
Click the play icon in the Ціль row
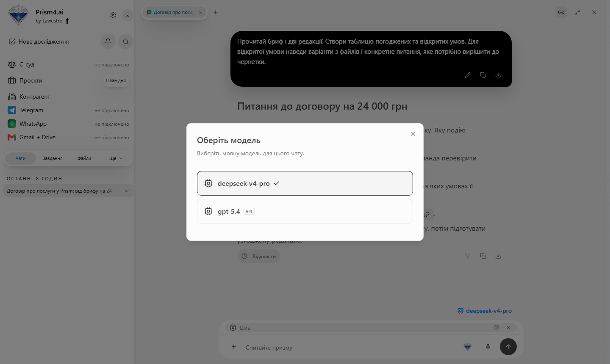(496, 328)
